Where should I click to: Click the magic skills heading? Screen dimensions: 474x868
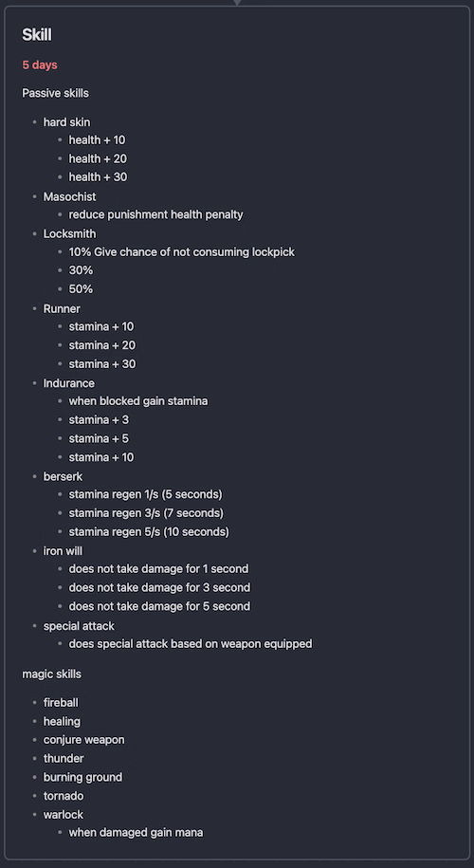click(x=51, y=674)
